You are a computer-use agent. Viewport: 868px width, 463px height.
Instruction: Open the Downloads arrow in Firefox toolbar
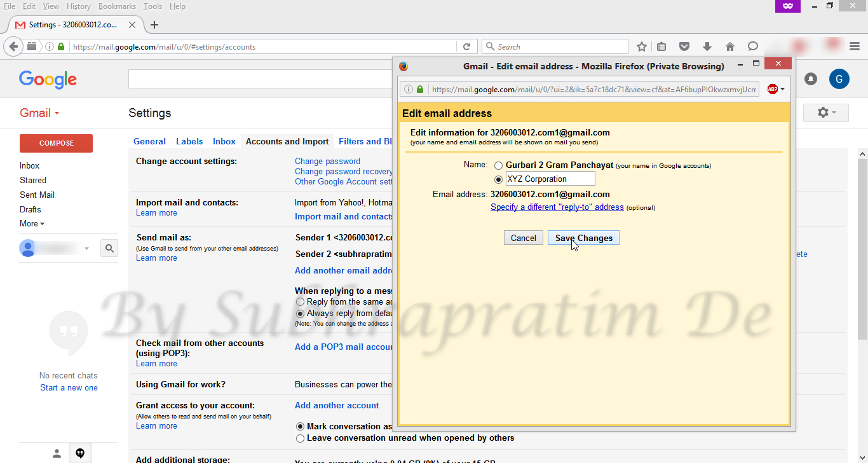707,46
